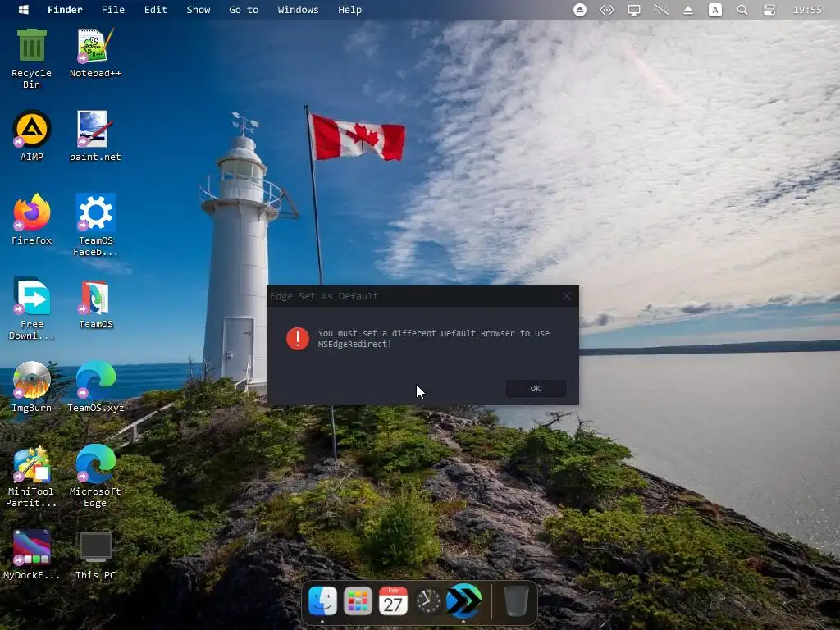The width and height of the screenshot is (840, 630).
Task: Click the 19:55 clock in menu bar
Action: pos(807,10)
